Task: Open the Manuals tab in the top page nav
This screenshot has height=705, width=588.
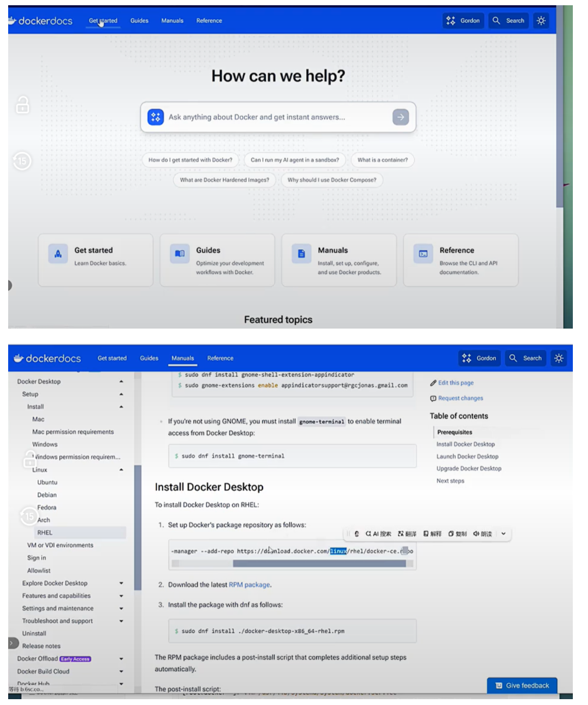Action: click(172, 20)
